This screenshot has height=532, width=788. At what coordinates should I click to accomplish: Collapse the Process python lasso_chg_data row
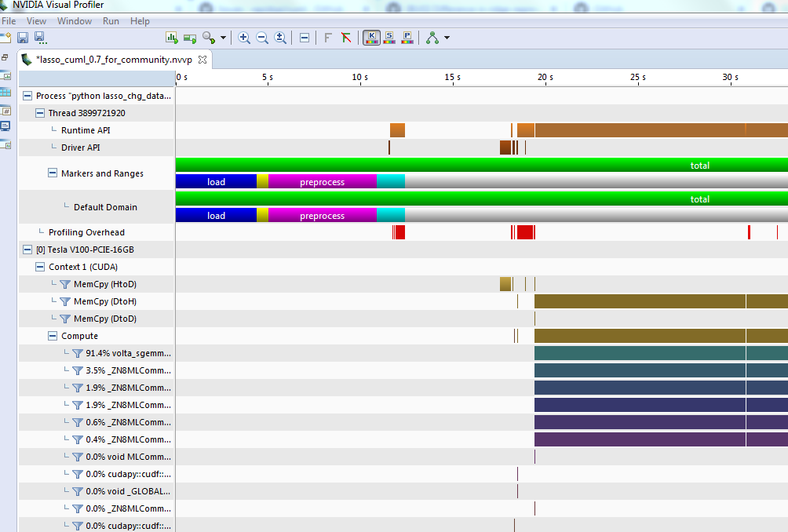coord(27,96)
